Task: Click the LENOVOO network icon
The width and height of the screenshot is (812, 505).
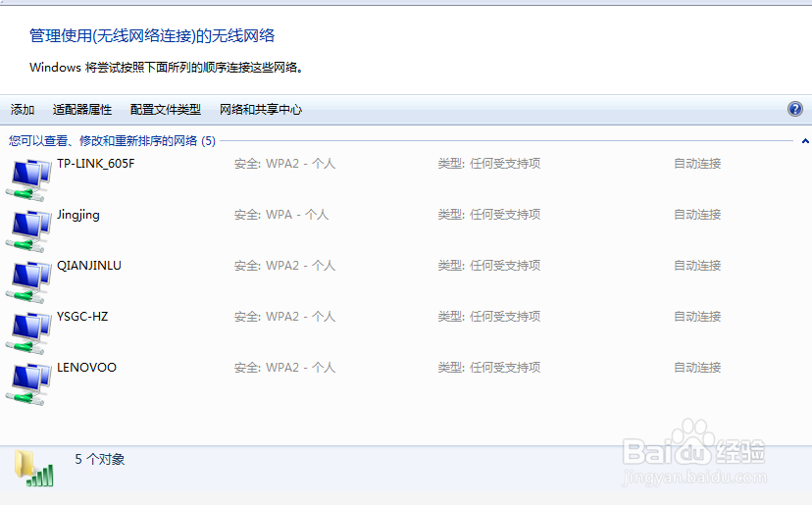Action: coord(29,383)
